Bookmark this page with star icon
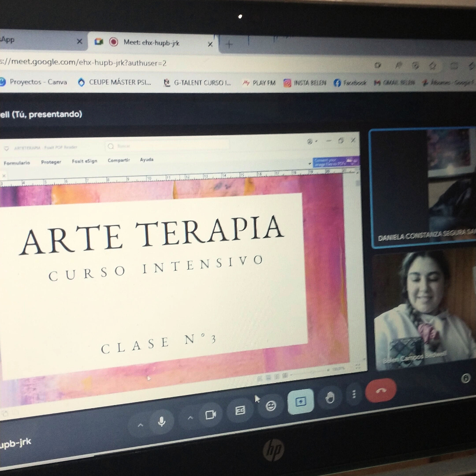476x476 pixels. (x=432, y=66)
